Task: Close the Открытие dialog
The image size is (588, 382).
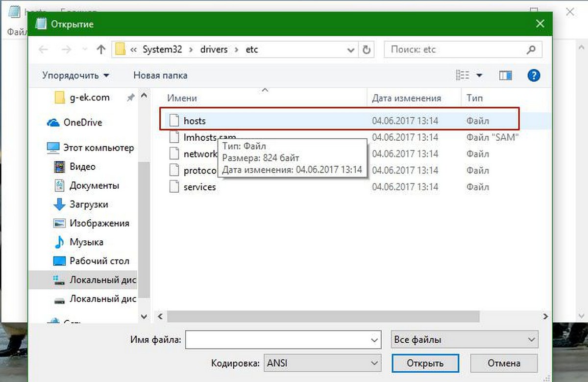Action: point(539,24)
